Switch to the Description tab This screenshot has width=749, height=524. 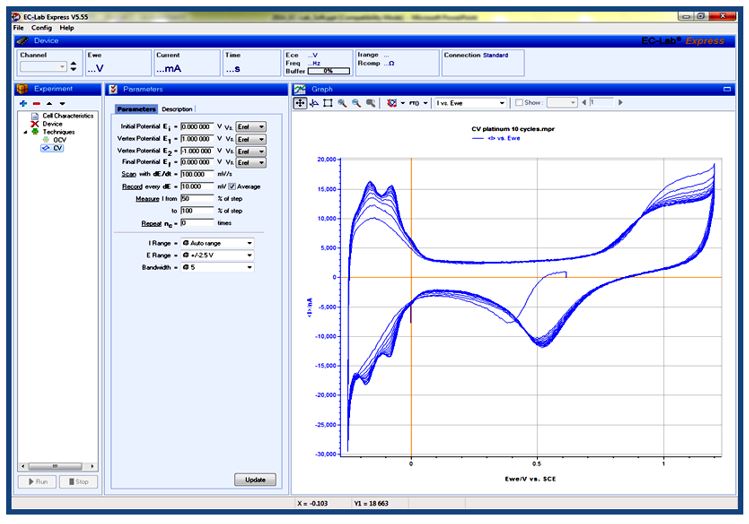[x=177, y=109]
